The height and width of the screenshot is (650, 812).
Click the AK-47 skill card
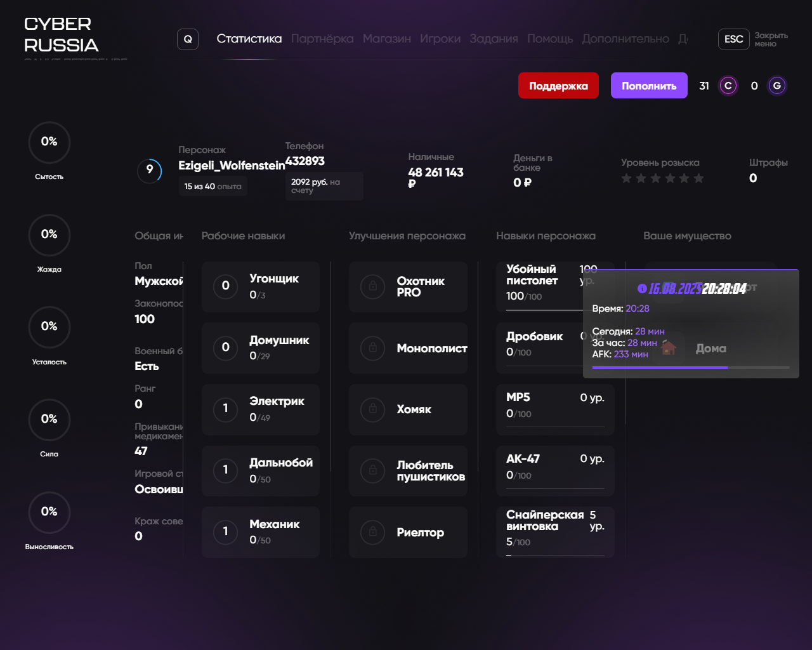556,471
